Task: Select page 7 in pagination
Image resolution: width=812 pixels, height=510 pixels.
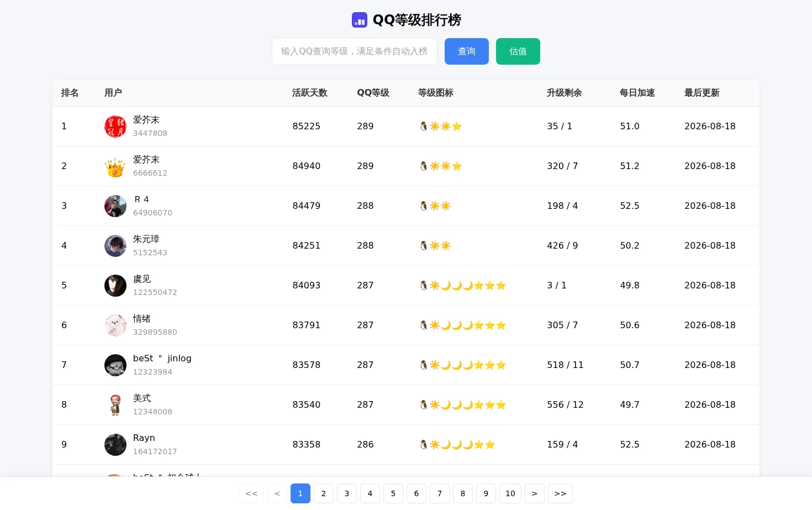Action: [440, 493]
